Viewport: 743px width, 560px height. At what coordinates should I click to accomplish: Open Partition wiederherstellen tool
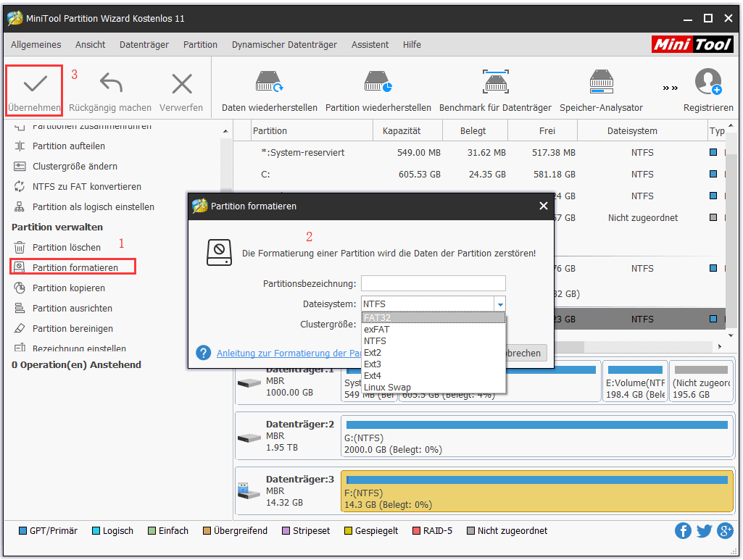pos(378,83)
